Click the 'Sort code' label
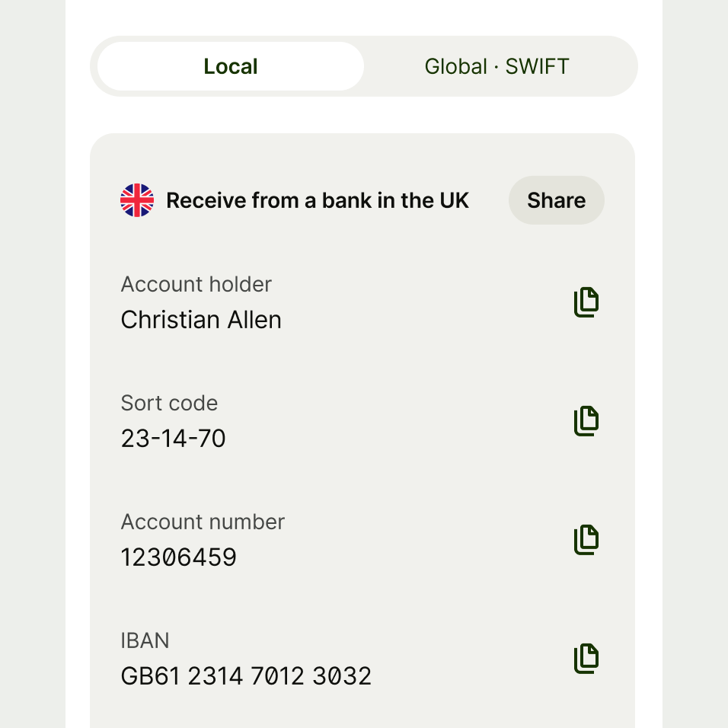 tap(169, 403)
